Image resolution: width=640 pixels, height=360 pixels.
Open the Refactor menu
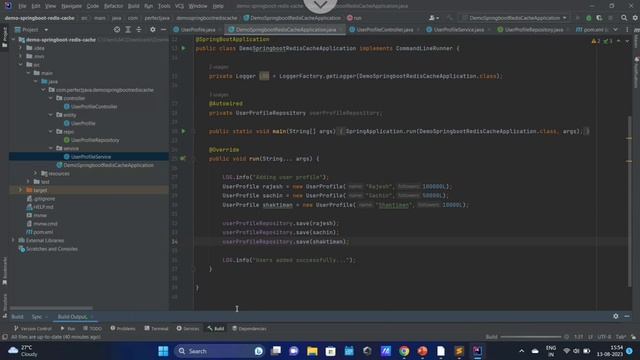(113, 6)
